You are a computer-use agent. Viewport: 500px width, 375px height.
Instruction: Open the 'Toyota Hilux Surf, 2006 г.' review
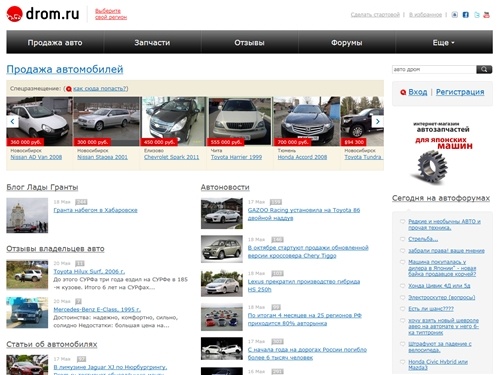coord(89,271)
